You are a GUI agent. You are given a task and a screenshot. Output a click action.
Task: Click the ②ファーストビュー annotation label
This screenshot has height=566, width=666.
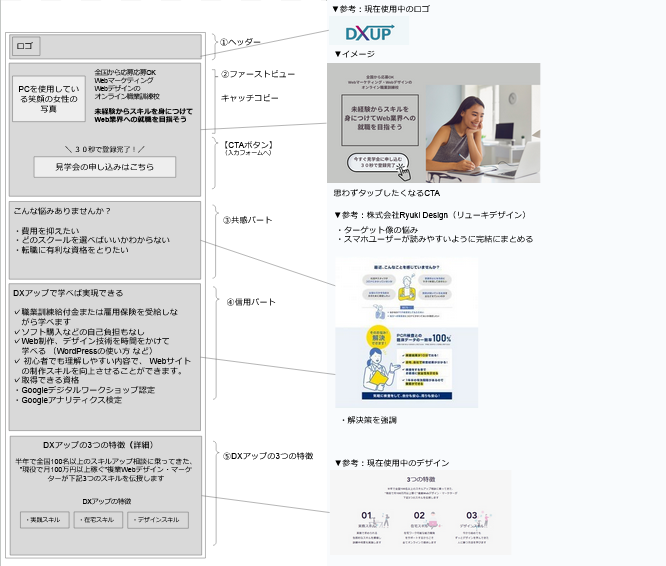258,74
